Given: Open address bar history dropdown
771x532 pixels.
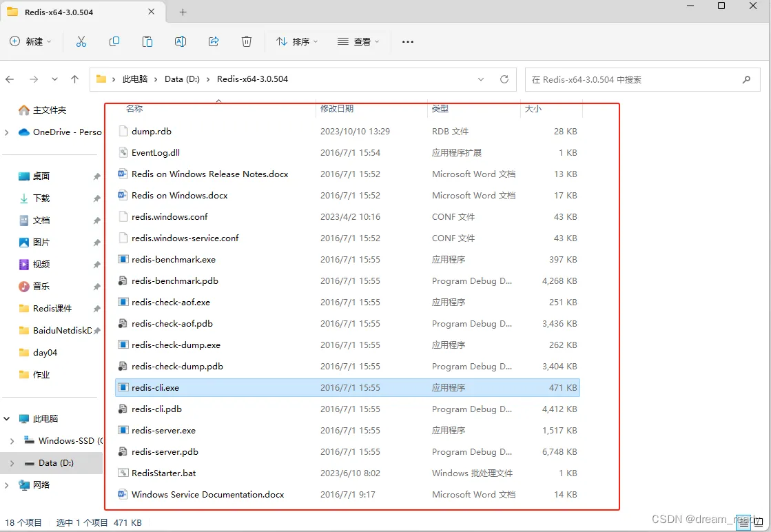Looking at the screenshot, I should 481,79.
